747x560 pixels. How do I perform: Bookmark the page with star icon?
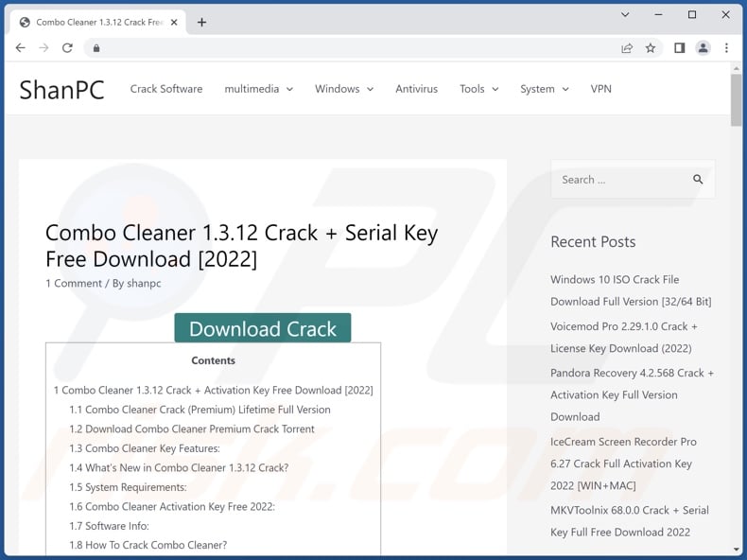[x=651, y=47]
